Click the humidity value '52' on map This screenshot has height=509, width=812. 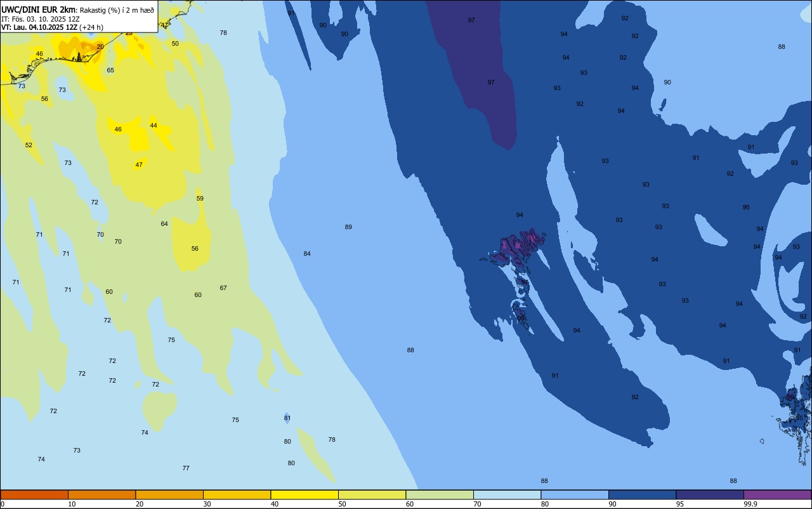(x=29, y=145)
